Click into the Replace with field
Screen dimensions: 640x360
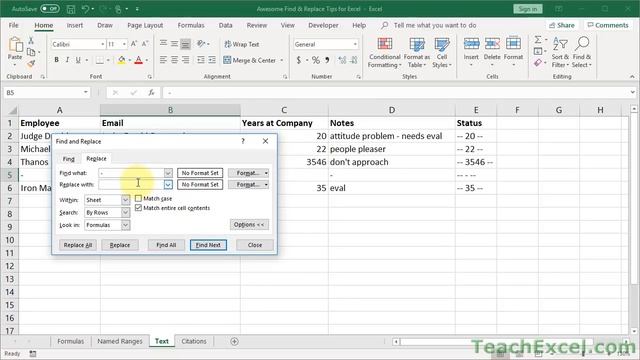click(131, 184)
